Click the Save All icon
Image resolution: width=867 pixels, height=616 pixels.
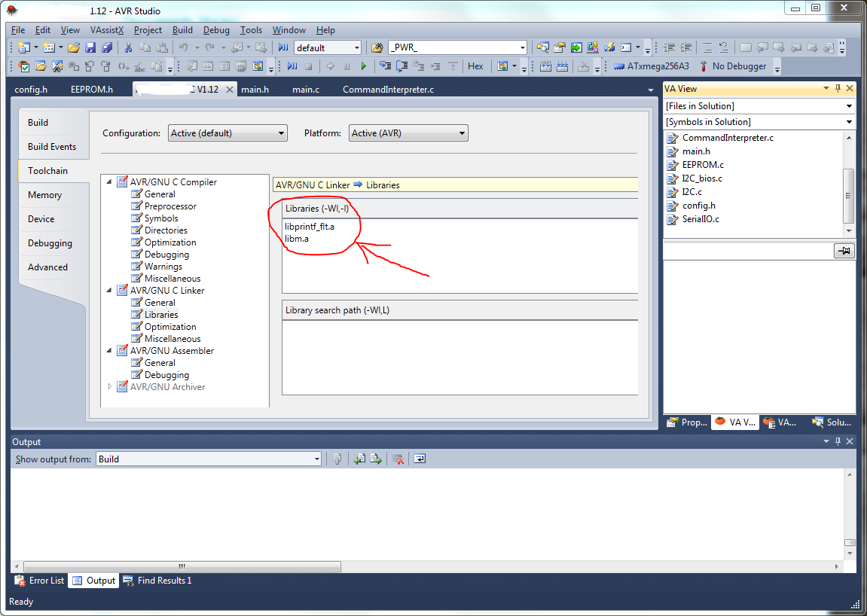(x=107, y=47)
